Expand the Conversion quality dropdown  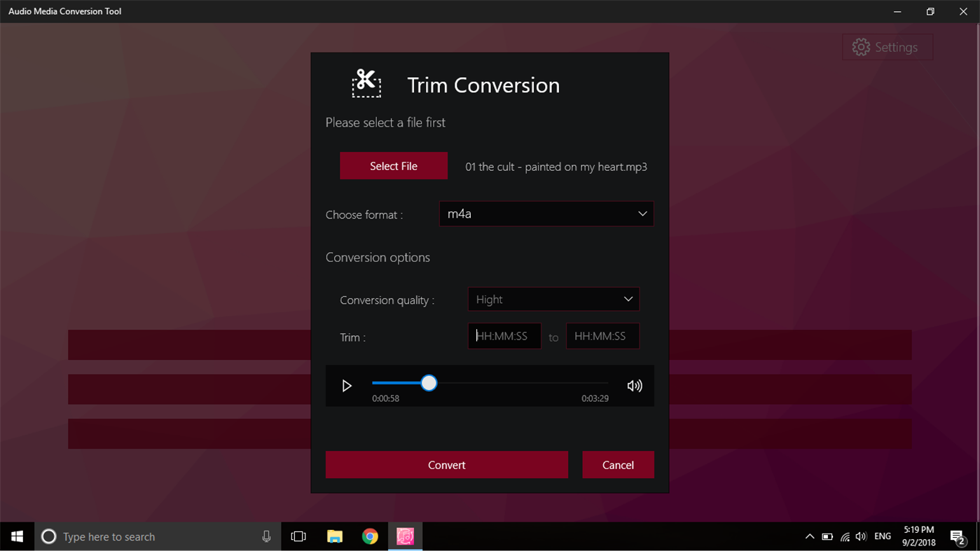(x=553, y=299)
